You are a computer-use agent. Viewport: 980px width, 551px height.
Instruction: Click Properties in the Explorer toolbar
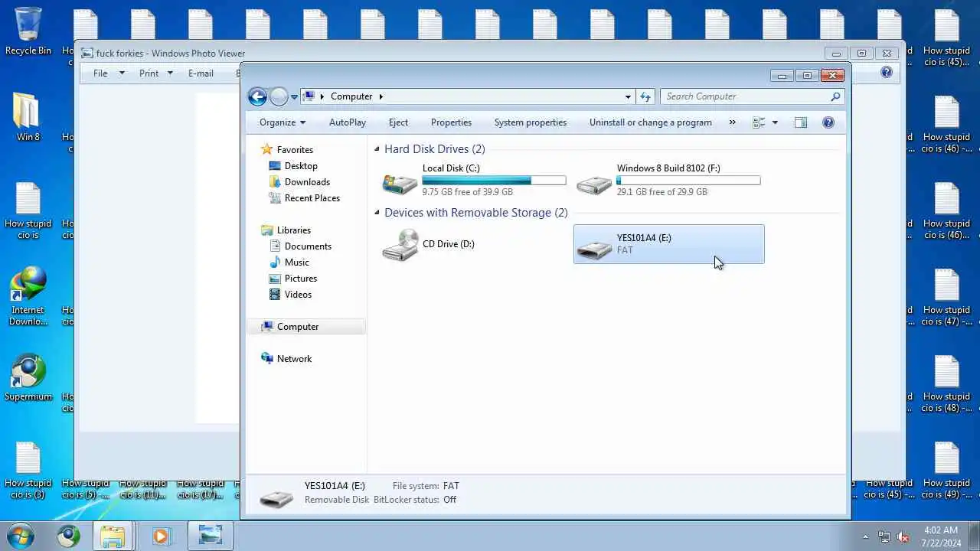click(x=451, y=122)
